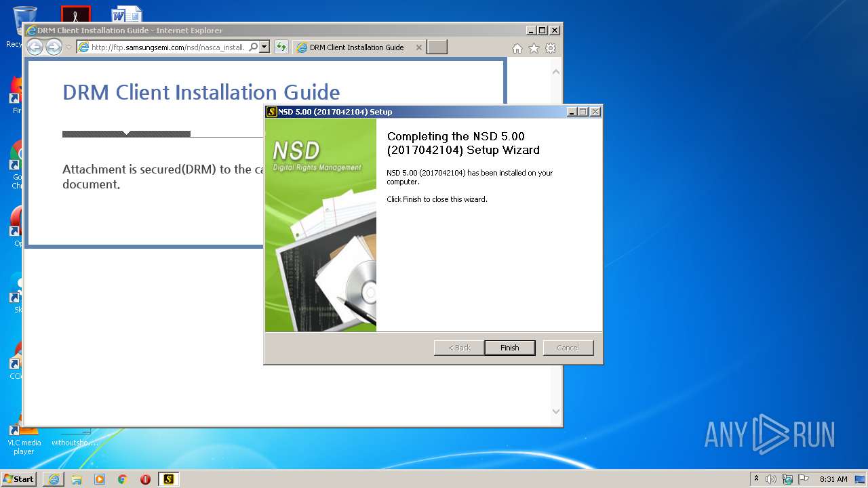Expand the address bar dropdown arrow
The image size is (868, 488).
264,47
